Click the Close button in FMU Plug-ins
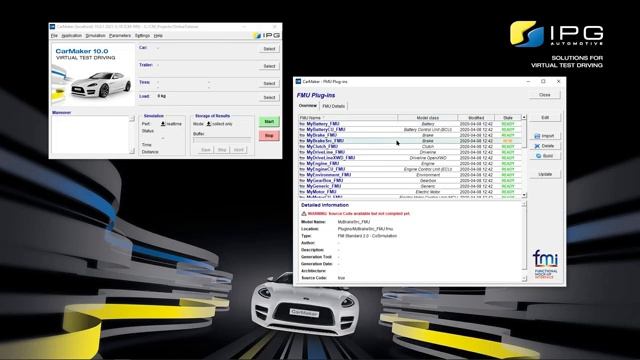The width and height of the screenshot is (640, 360). point(544,95)
